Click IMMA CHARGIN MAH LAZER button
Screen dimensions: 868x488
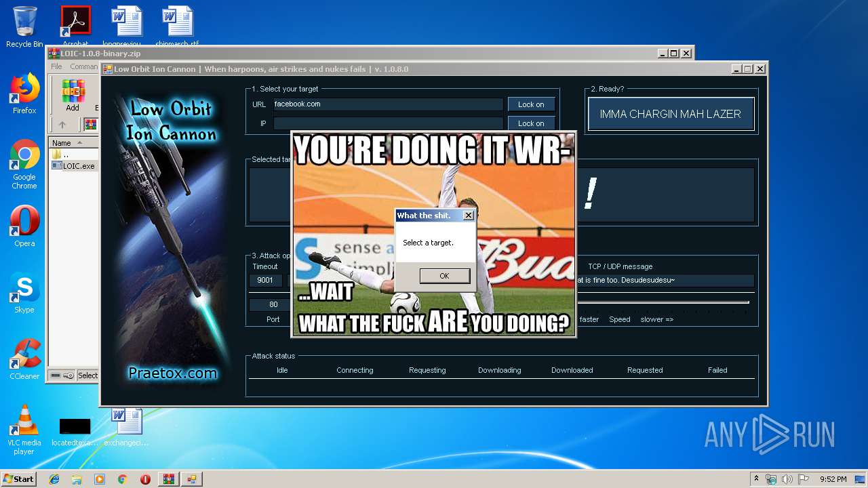click(x=671, y=114)
